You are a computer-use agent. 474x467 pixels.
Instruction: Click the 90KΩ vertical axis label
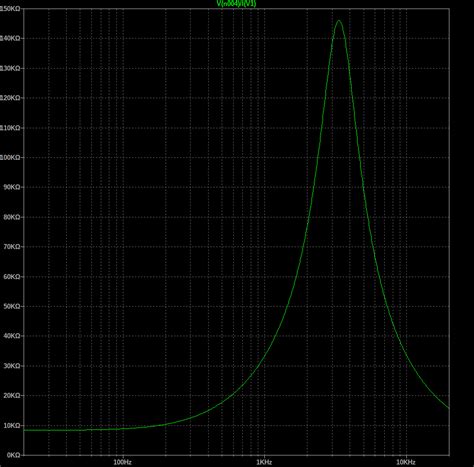click(x=12, y=187)
